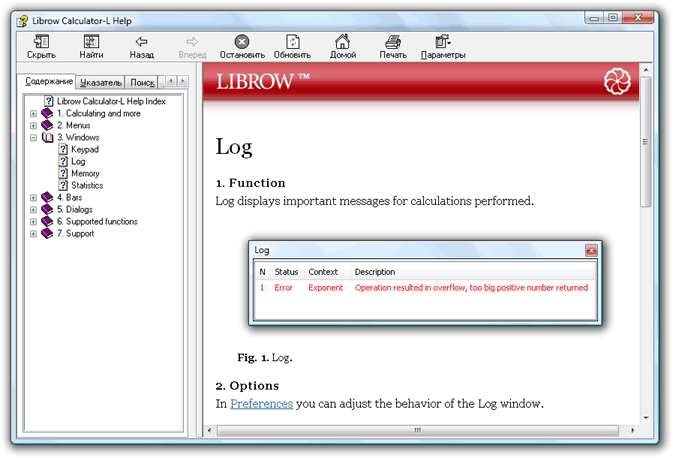The height and width of the screenshot is (458, 673).
Task: Go to the home page via Домой
Action: click(x=343, y=47)
